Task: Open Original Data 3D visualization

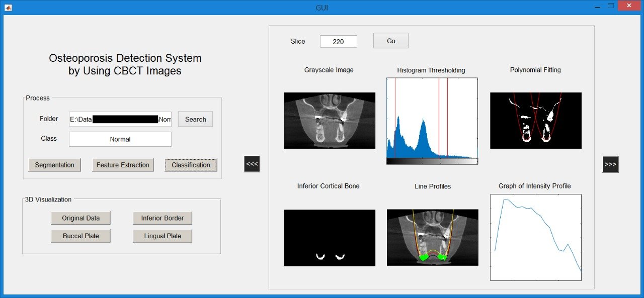Action: [x=80, y=218]
